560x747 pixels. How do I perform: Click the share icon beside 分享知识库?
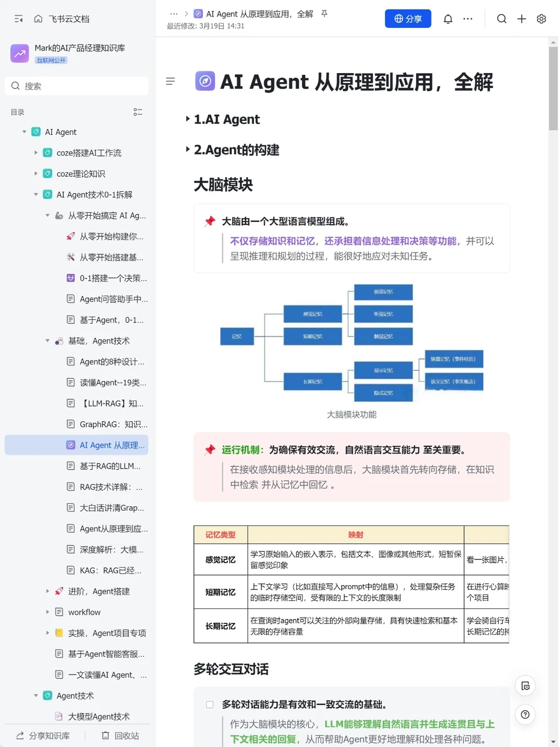[20, 736]
